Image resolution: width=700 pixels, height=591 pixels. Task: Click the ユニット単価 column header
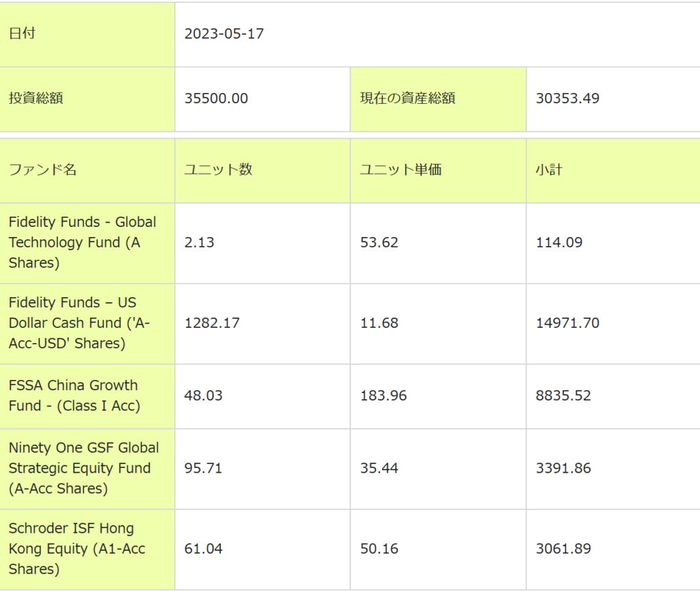(x=401, y=170)
